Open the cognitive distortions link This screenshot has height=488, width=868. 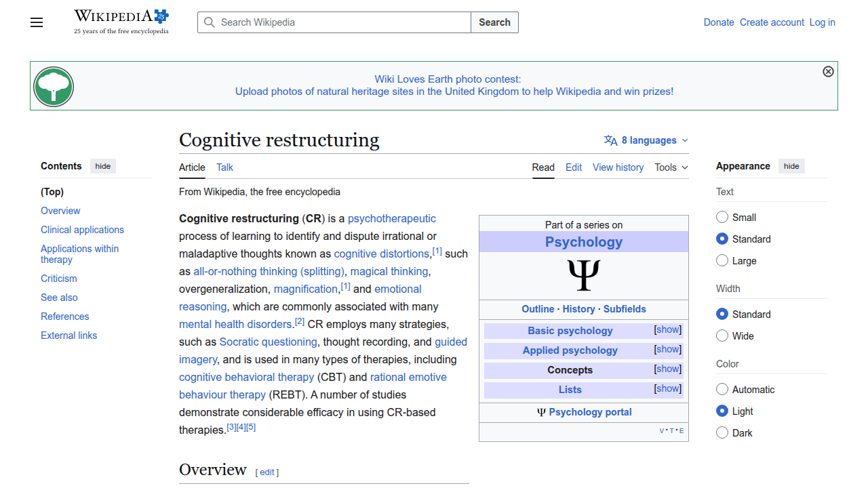pyautogui.click(x=381, y=253)
